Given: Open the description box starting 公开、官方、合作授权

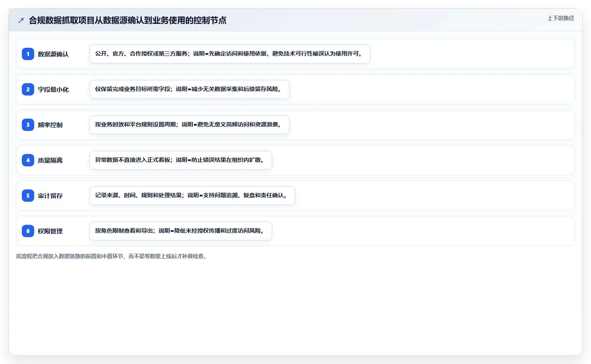Looking at the screenshot, I should [230, 54].
